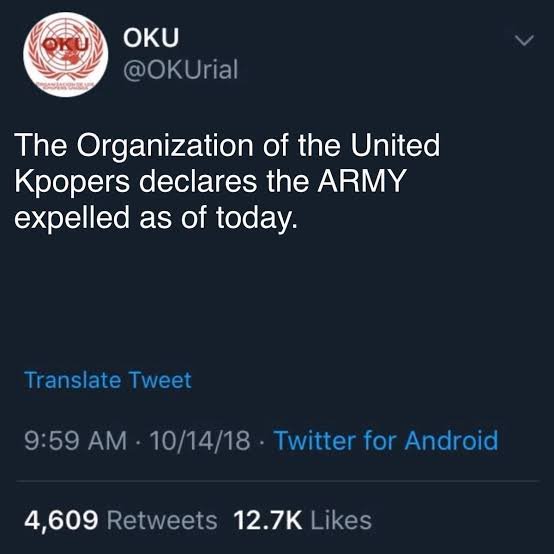This screenshot has width=554, height=554.
Task: Click the word Kpopers in the tweet
Action: [x=72, y=183]
